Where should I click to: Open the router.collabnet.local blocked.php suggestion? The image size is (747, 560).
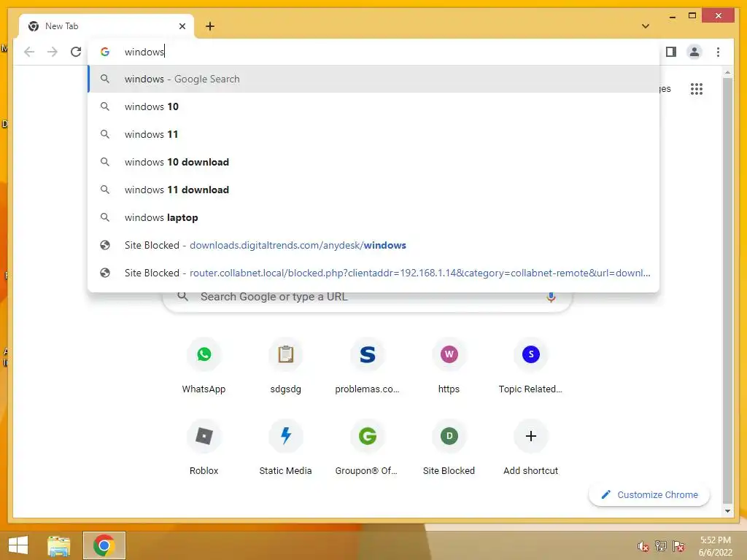pyautogui.click(x=373, y=273)
